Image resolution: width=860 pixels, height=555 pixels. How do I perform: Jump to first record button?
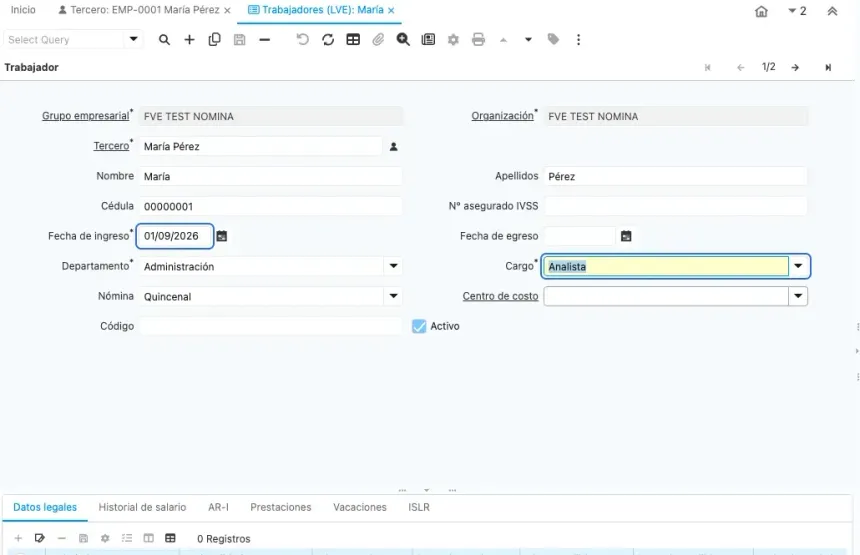click(708, 67)
